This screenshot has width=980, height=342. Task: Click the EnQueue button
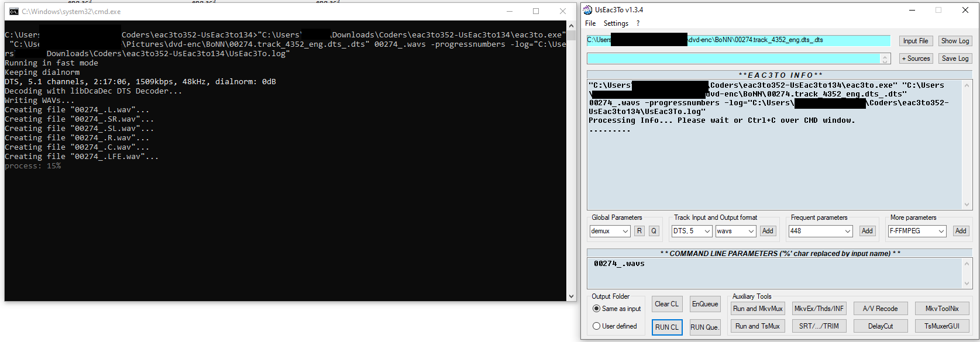click(x=705, y=304)
